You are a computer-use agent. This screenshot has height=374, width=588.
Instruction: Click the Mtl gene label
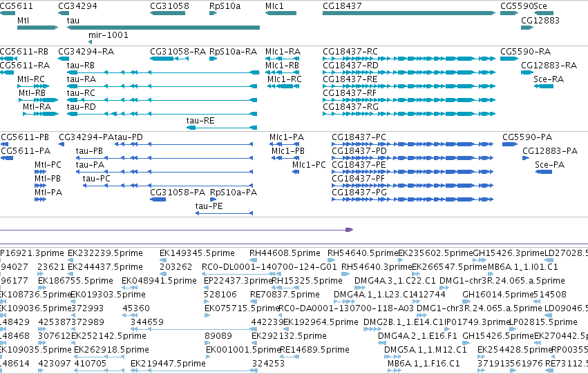click(x=23, y=20)
